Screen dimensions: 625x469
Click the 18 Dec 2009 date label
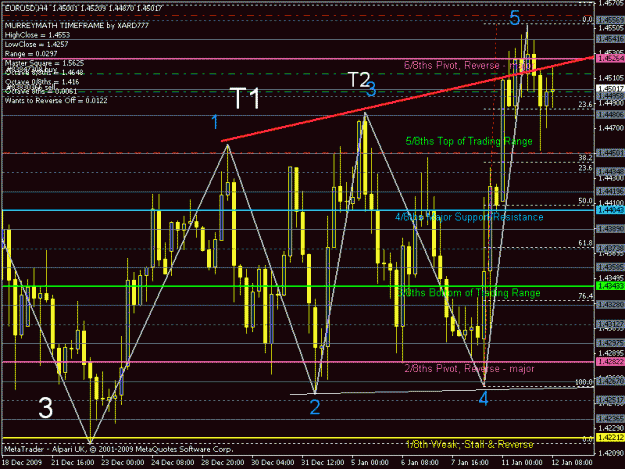[21, 463]
